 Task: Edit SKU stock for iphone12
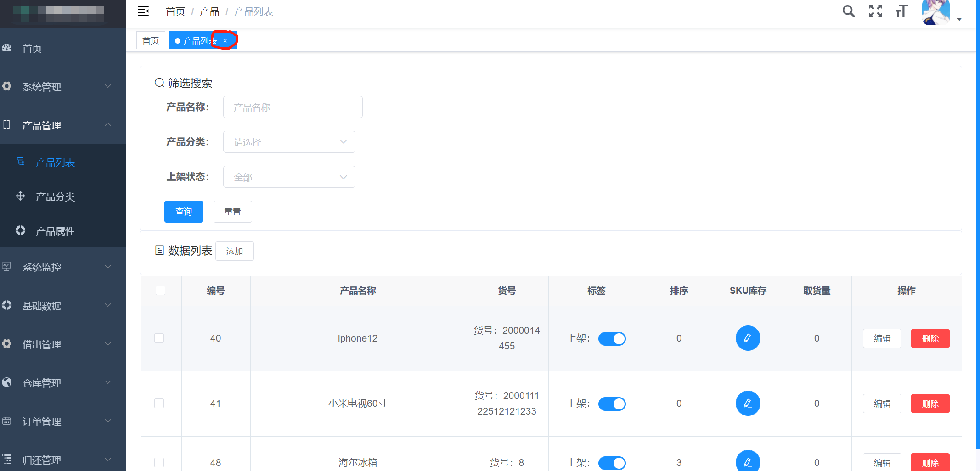(x=748, y=338)
